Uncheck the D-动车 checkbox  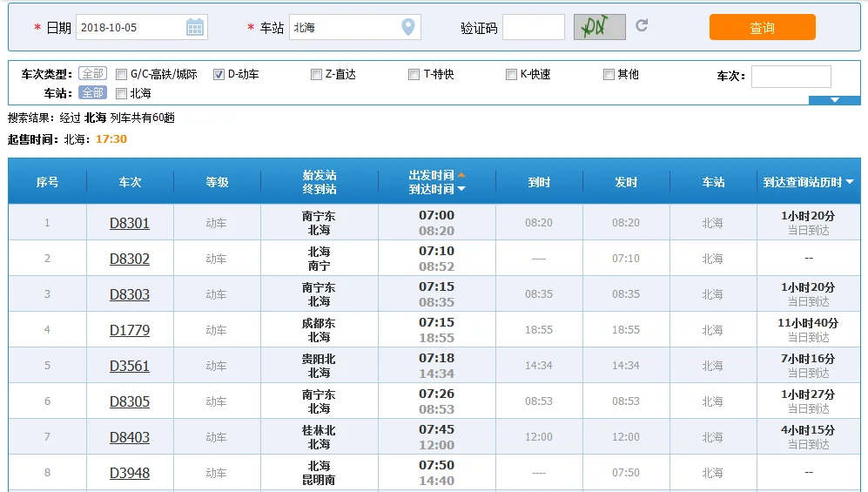click(x=219, y=74)
